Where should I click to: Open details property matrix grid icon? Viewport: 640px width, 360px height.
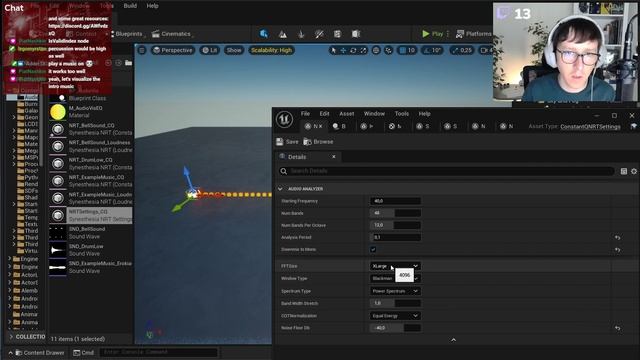pos(624,171)
